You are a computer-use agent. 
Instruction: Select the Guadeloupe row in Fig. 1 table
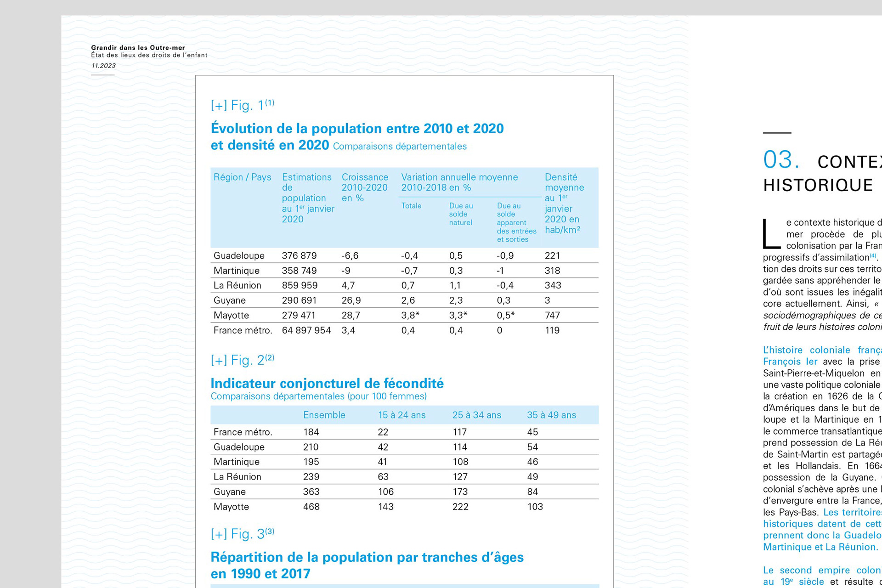tap(404, 255)
